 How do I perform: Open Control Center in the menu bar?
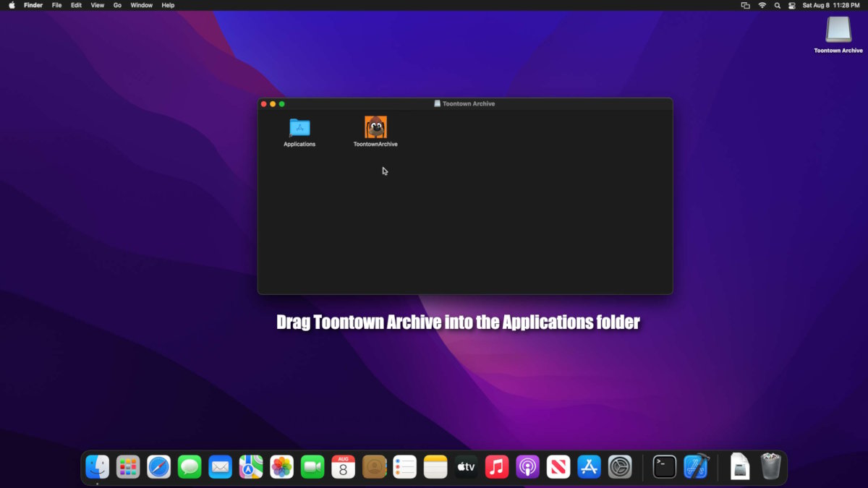tap(791, 5)
